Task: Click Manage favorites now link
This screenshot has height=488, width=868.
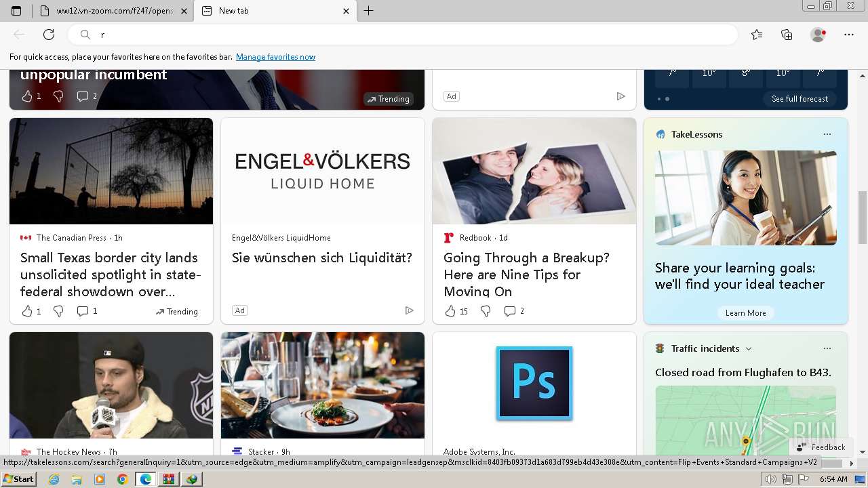Action: pyautogui.click(x=275, y=57)
